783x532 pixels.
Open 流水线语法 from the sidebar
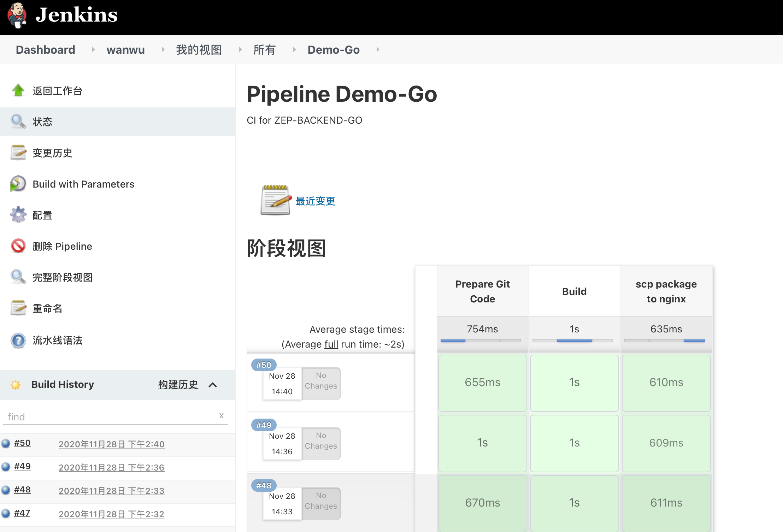click(x=58, y=340)
